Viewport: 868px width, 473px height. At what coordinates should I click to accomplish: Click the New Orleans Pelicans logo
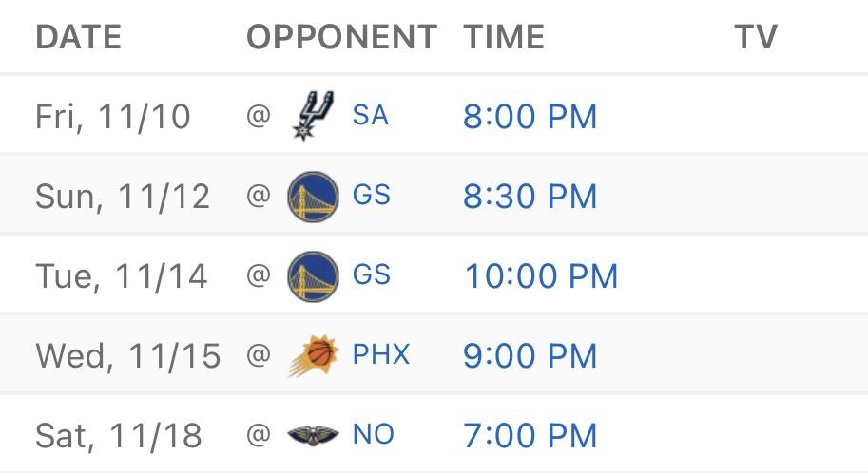pyautogui.click(x=312, y=436)
